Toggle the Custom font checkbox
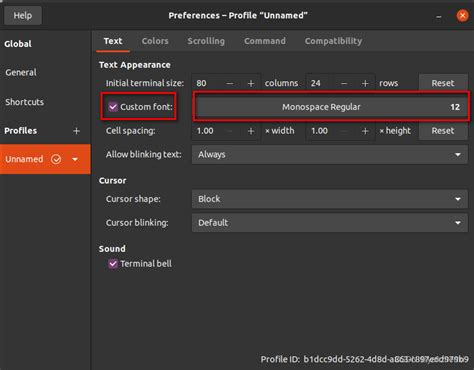Image resolution: width=474 pixels, height=370 pixels. [x=113, y=107]
